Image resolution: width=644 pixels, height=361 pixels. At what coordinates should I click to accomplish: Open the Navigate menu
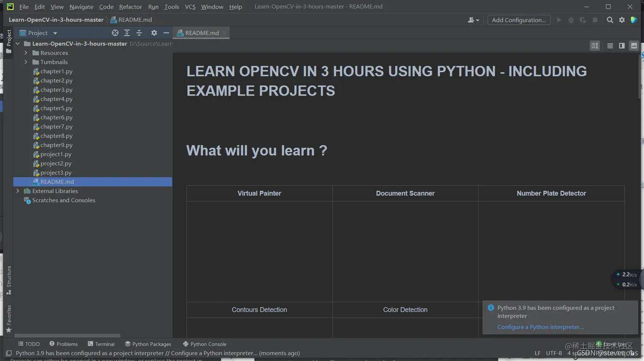[x=81, y=7]
